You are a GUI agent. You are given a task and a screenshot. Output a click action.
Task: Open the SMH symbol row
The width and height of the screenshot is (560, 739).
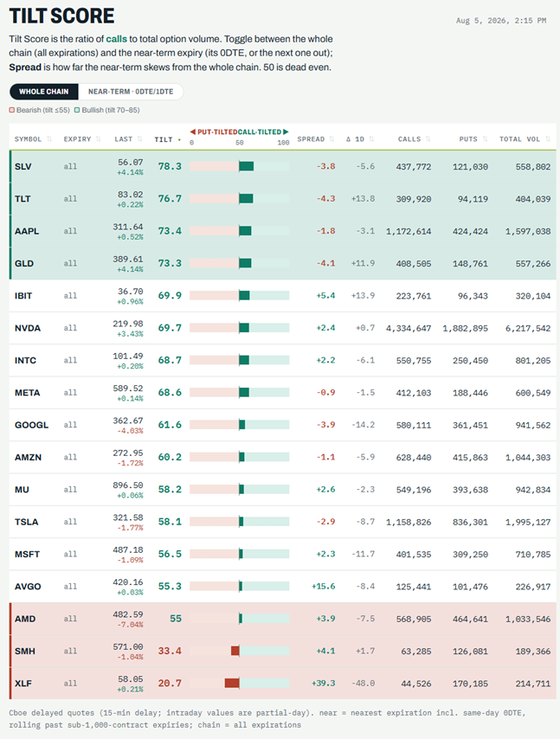282,651
